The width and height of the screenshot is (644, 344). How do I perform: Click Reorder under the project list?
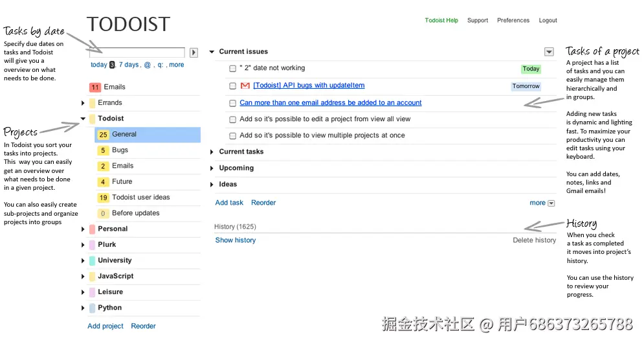click(143, 326)
